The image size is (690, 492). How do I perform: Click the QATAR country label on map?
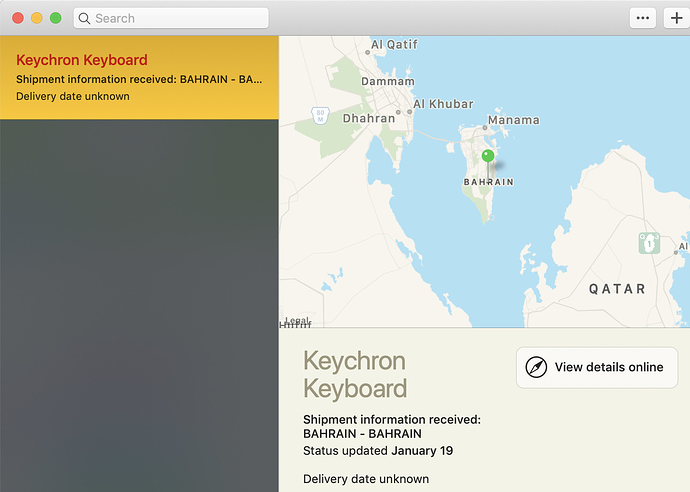[x=617, y=288]
